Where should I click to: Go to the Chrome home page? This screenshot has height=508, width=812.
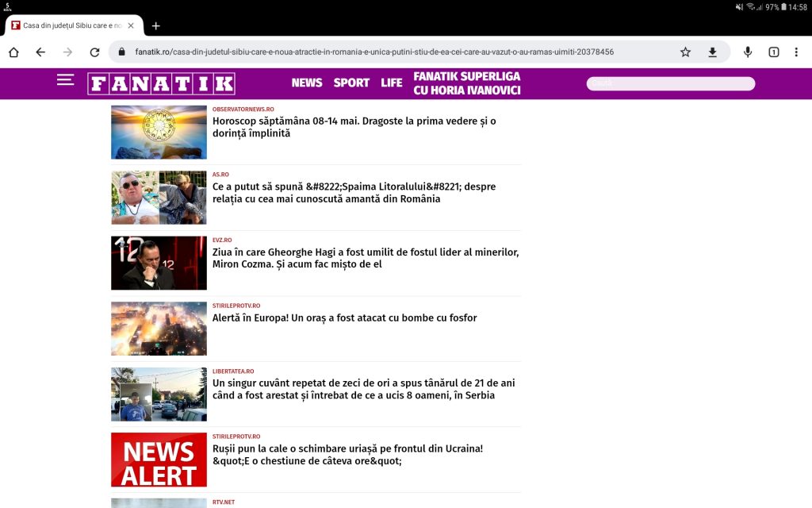pos(13,52)
